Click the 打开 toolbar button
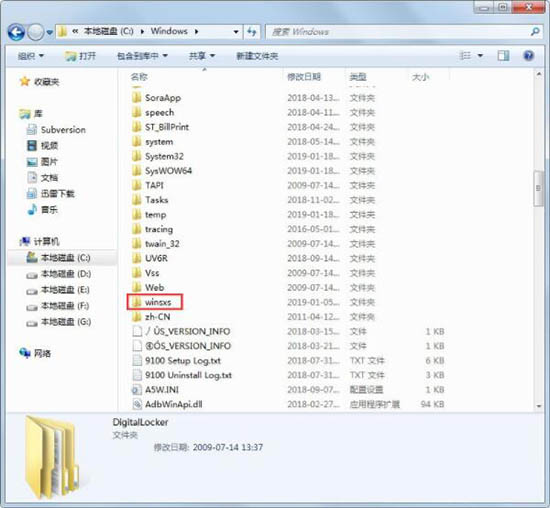 [x=81, y=56]
